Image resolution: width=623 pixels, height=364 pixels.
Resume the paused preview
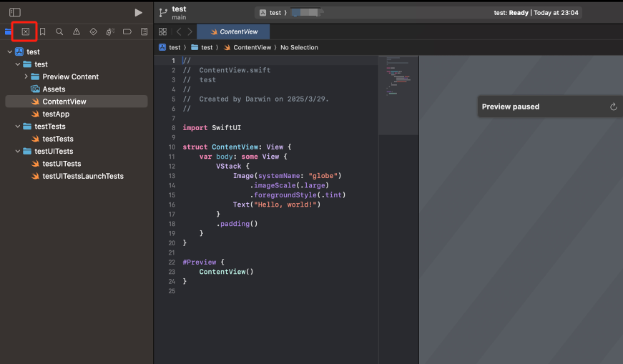pyautogui.click(x=614, y=107)
